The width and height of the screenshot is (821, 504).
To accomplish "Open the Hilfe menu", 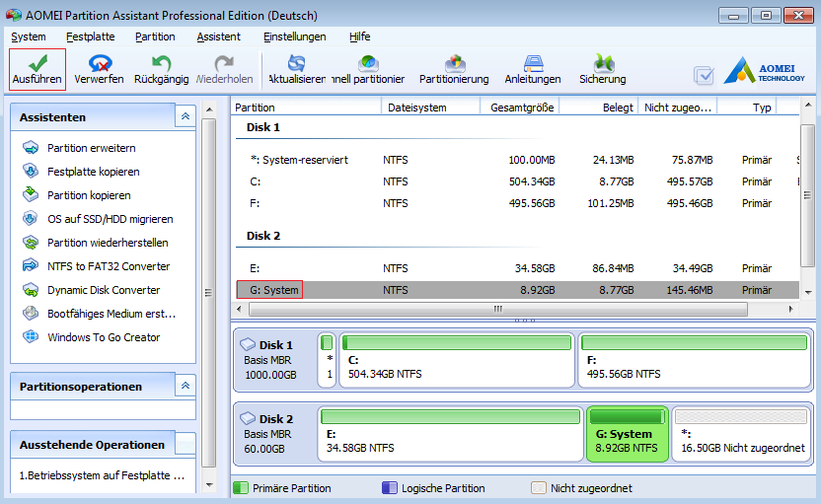I will (x=360, y=36).
